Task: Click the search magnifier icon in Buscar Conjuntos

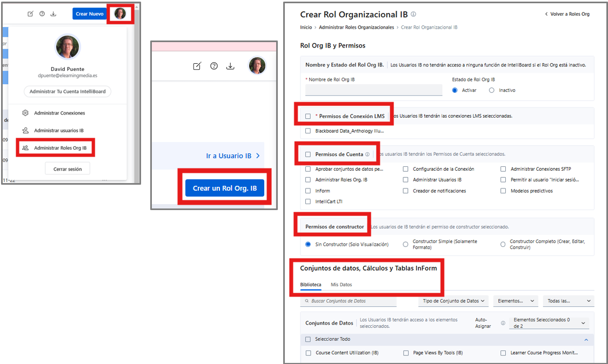Action: click(x=307, y=301)
